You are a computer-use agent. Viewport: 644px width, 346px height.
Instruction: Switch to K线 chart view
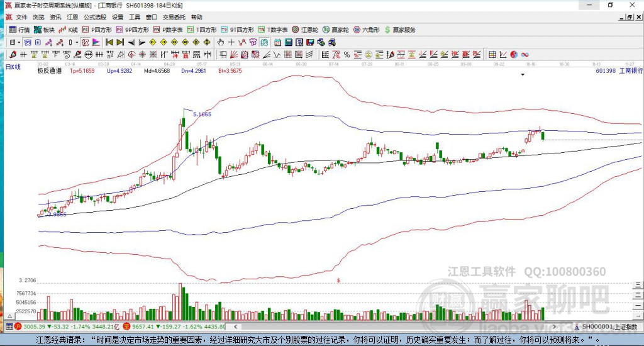(x=68, y=30)
